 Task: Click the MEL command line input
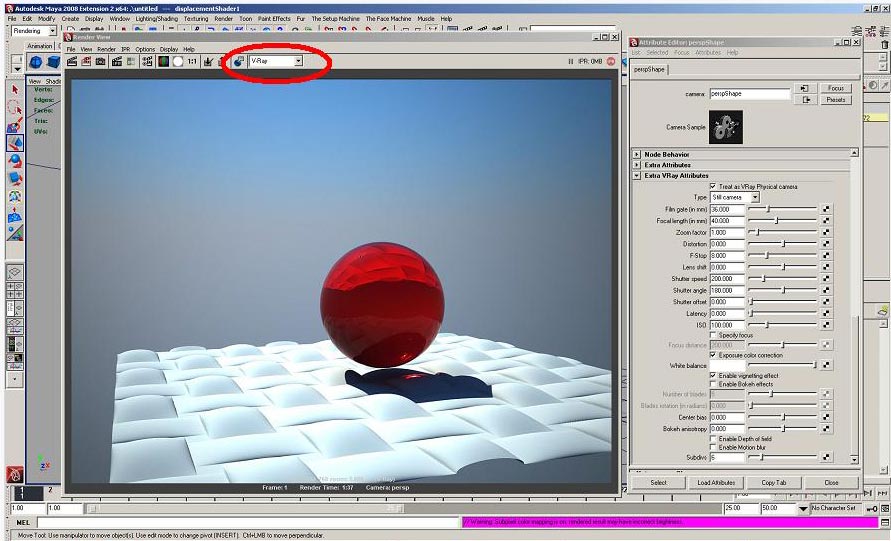(x=248, y=522)
